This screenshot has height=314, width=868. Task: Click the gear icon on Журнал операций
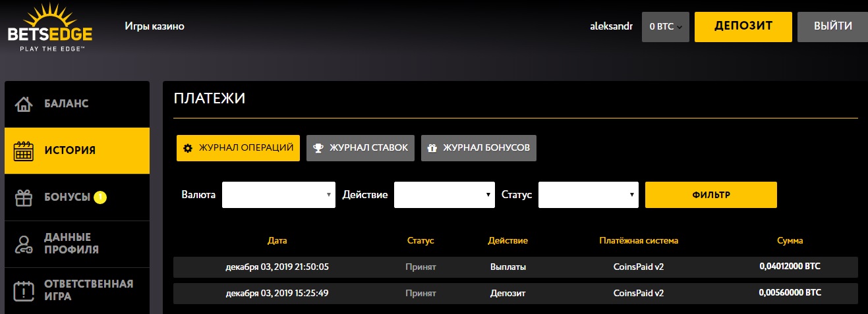(x=188, y=148)
